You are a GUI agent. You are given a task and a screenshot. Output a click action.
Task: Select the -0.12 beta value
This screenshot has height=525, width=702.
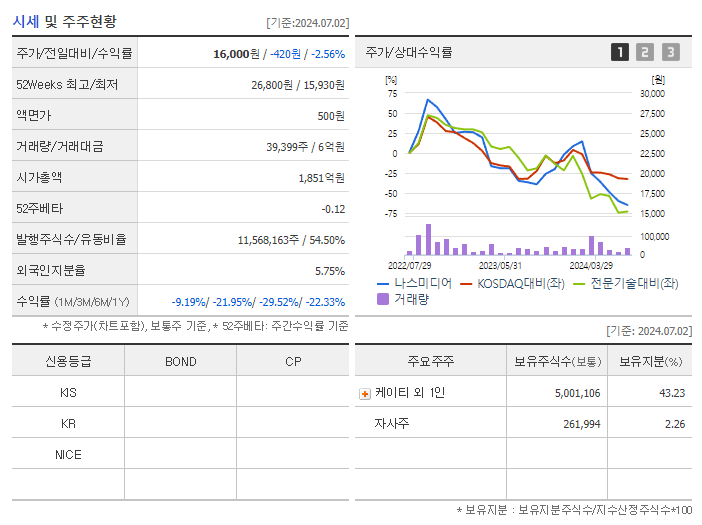333,209
